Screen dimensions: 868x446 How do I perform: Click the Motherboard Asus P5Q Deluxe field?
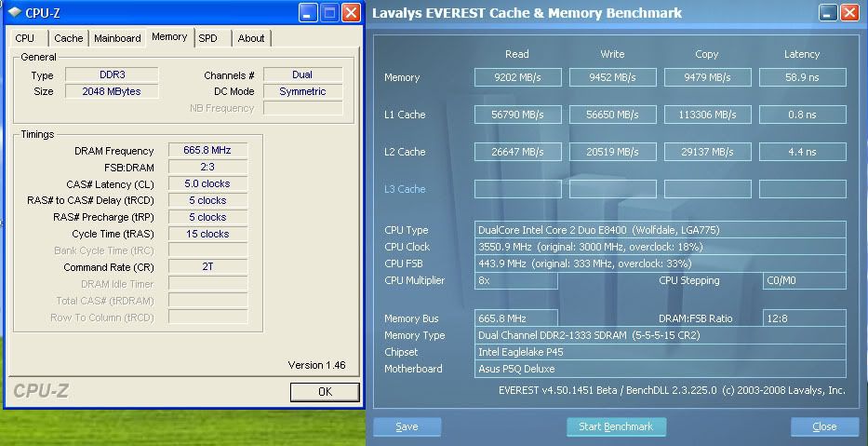[661, 369]
